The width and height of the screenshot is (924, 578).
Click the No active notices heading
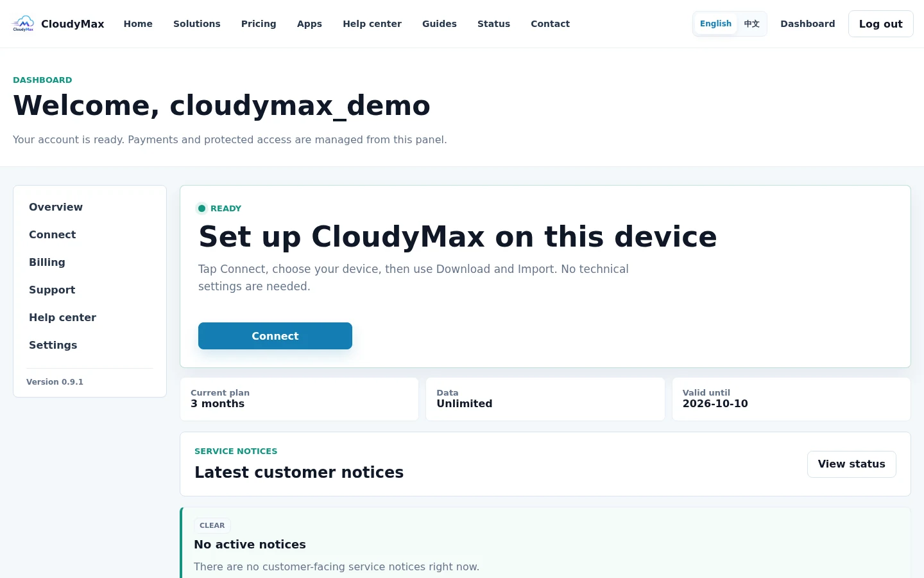pos(250,544)
